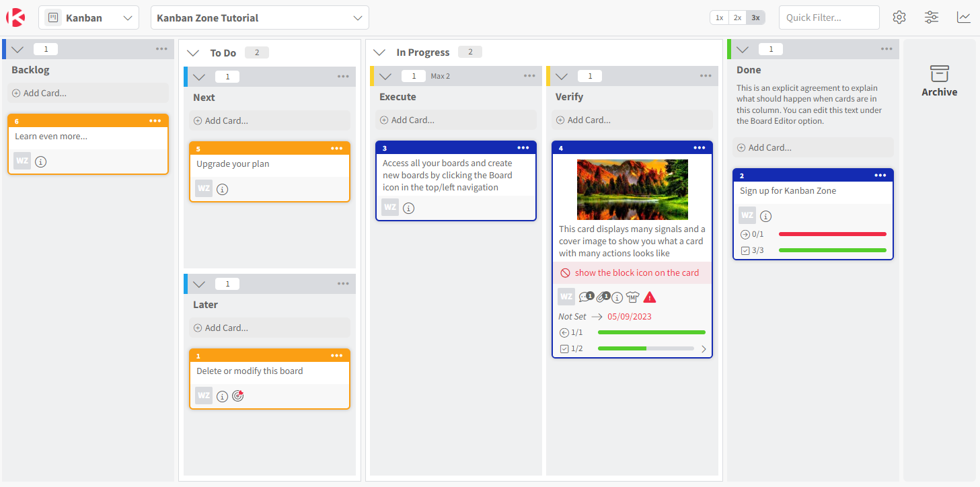Open info icon on Access all your boards card

[x=408, y=208]
